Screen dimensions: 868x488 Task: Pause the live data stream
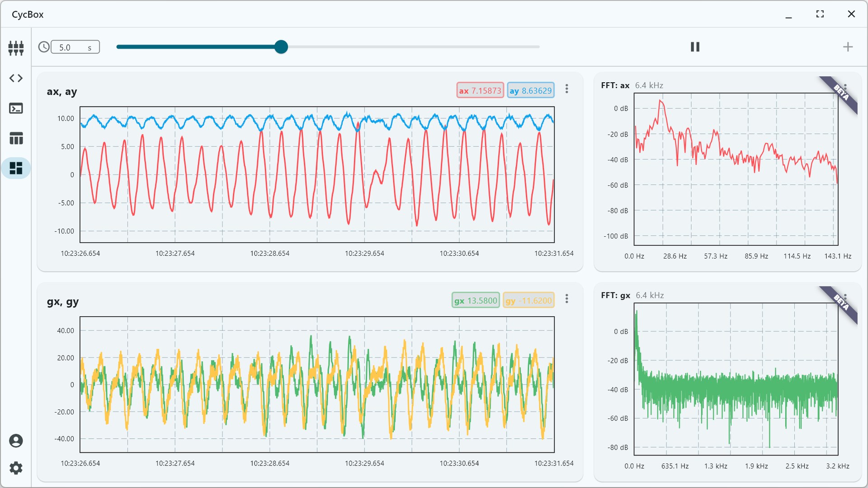click(x=695, y=47)
